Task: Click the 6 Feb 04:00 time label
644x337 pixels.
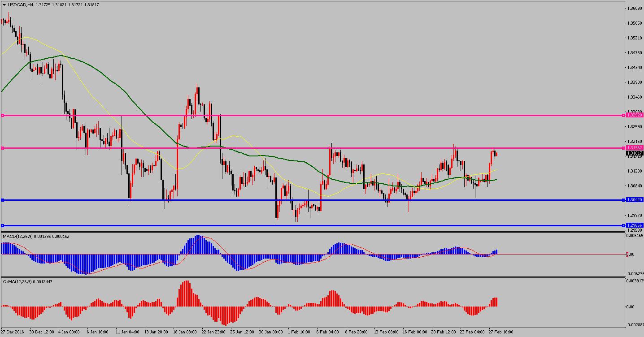Action: click(329, 332)
